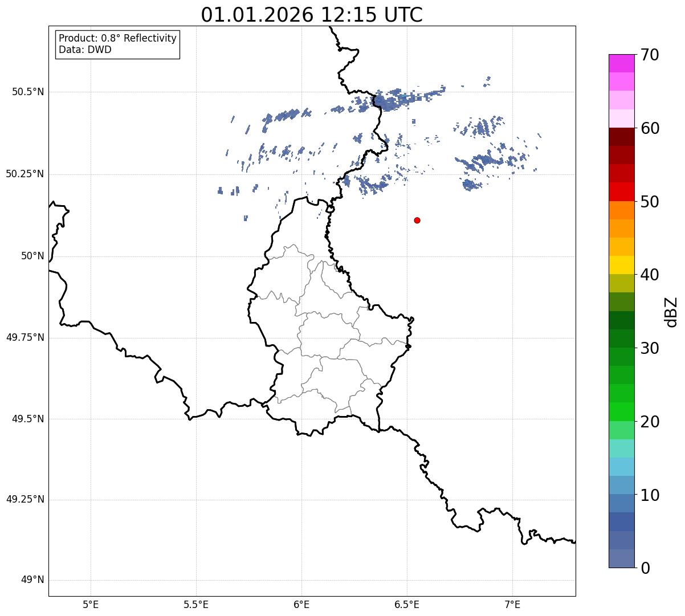Click the yellow colorbar swatch at 40
This screenshot has height=616, width=685.
click(622, 265)
